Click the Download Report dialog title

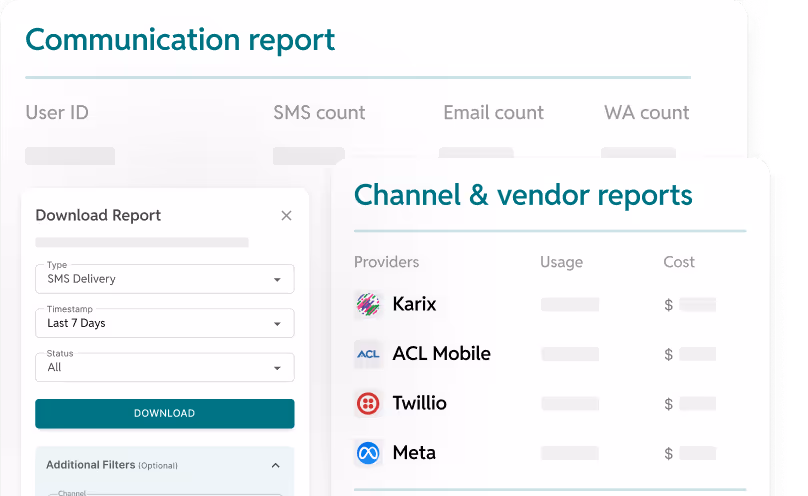click(98, 216)
